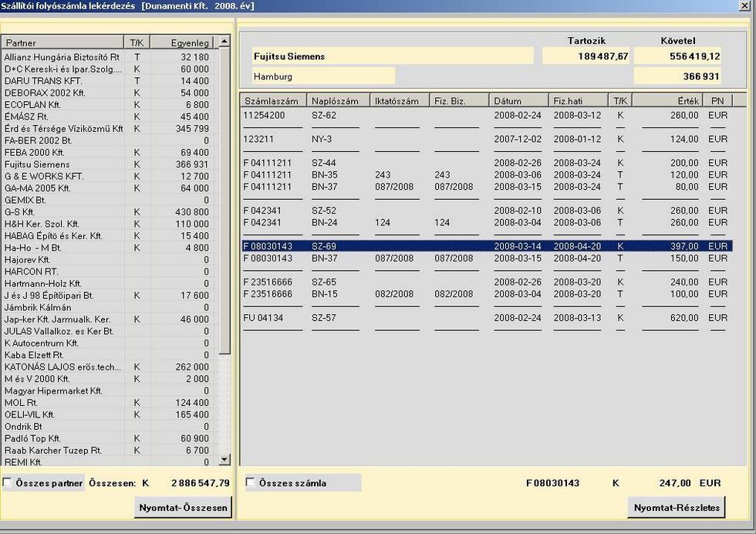Select partner DEBORAX 2002 Kft.
The width and height of the screenshot is (756, 534).
coord(110,93)
